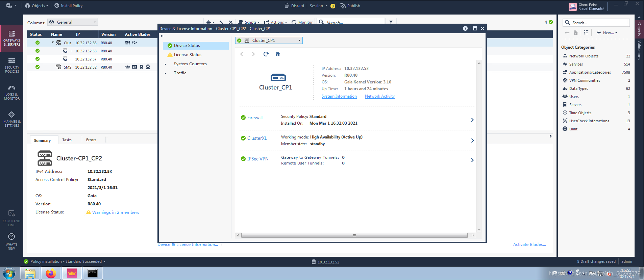The width and height of the screenshot is (644, 280).
Task: Open the System Information link
Action: pyautogui.click(x=339, y=96)
